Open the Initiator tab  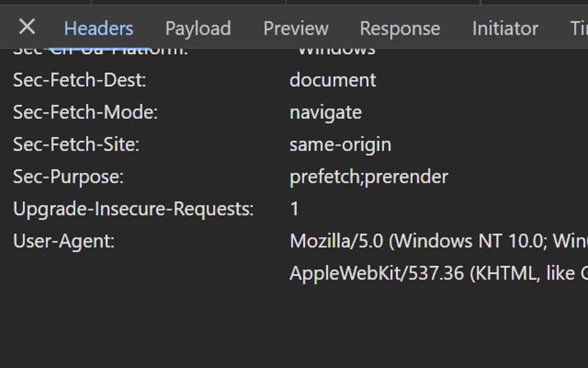505,28
